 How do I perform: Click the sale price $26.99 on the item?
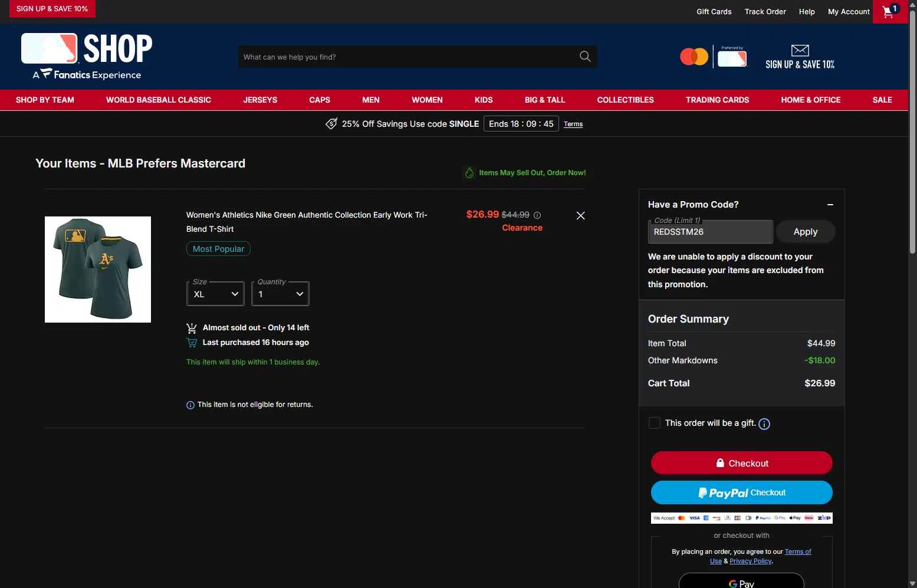point(482,215)
